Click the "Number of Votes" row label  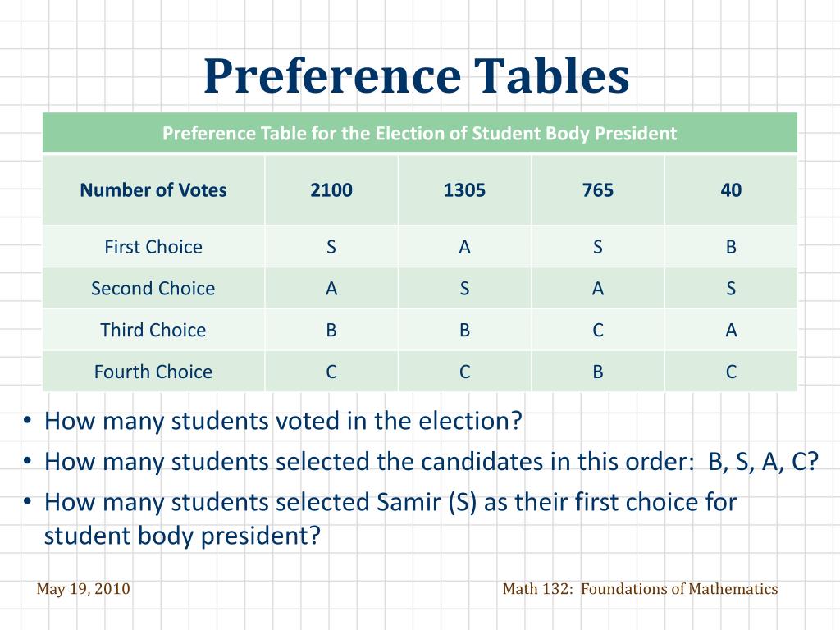coord(153,190)
